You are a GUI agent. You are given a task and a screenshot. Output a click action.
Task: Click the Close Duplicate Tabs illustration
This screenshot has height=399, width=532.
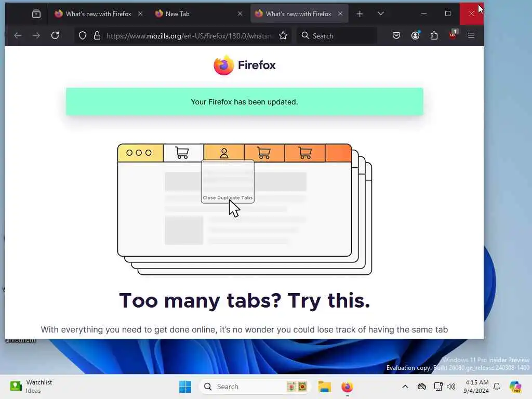tap(245, 209)
